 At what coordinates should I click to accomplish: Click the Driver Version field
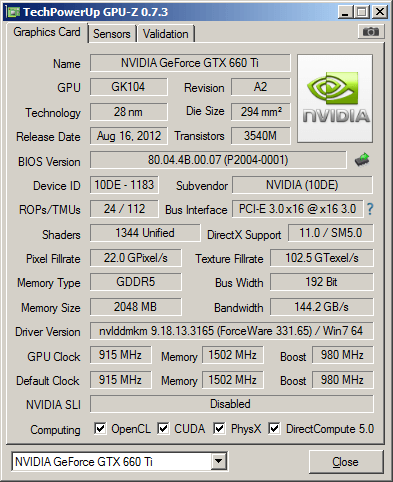[x=231, y=331]
